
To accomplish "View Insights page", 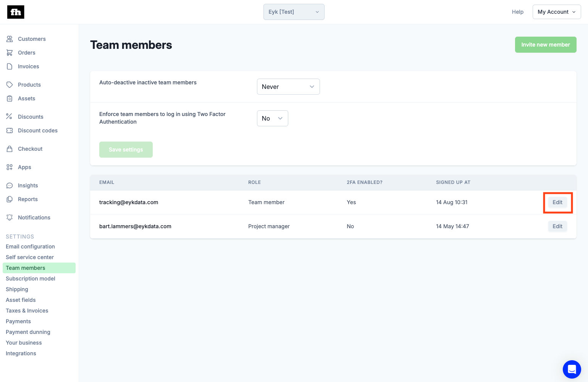I will [28, 185].
